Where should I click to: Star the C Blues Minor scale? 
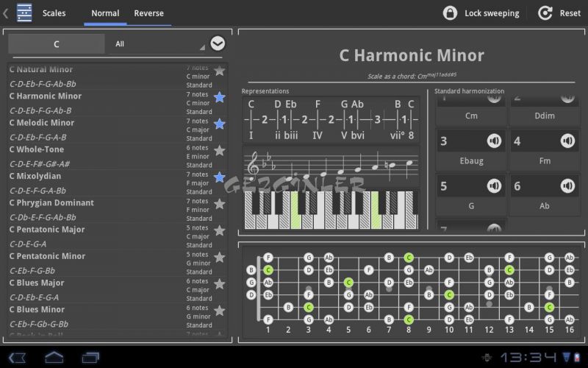219,311
